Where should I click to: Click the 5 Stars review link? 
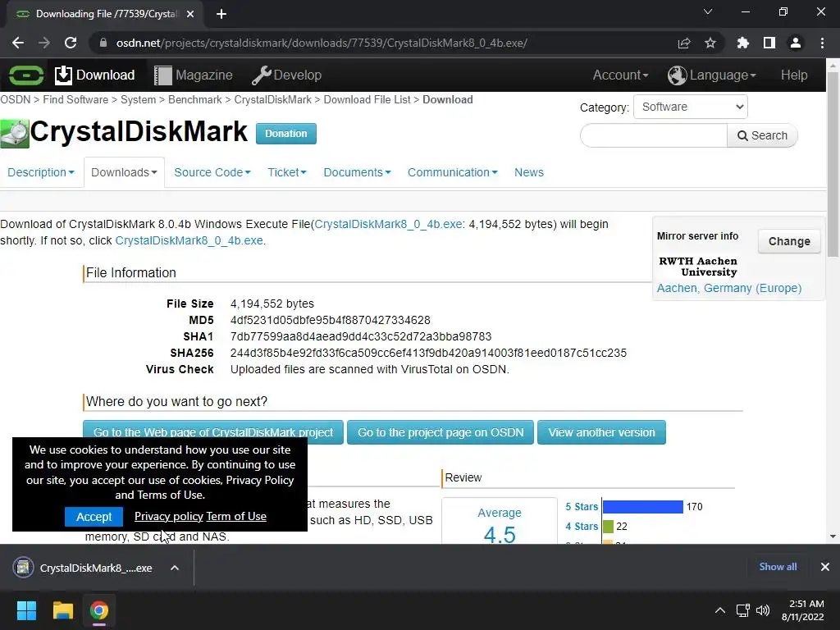(582, 507)
